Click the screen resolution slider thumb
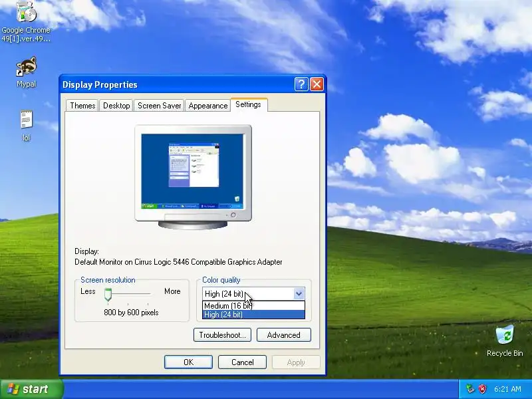 [x=108, y=295]
